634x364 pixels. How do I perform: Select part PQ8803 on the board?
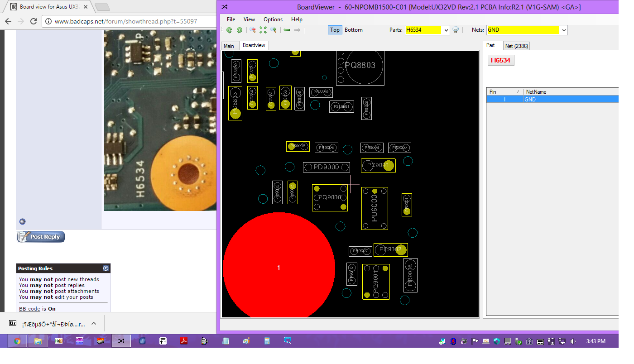360,67
